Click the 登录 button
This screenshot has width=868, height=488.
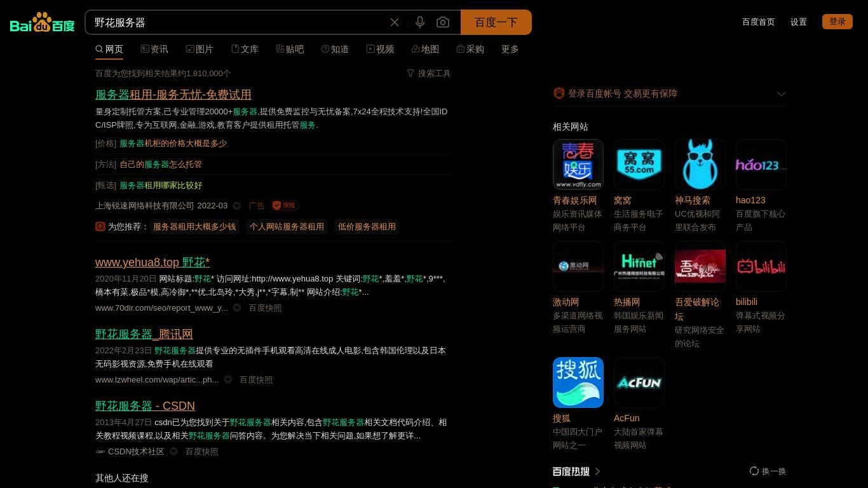837,22
